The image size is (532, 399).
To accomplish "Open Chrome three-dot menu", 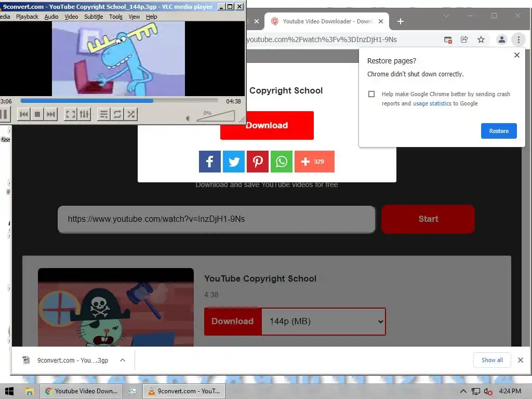I will click(x=518, y=39).
